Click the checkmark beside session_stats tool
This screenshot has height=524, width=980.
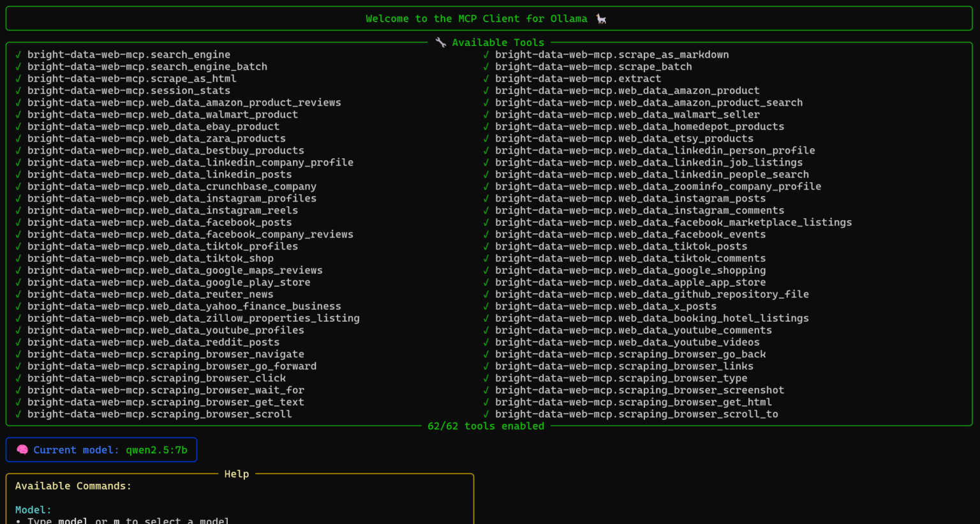(x=18, y=90)
